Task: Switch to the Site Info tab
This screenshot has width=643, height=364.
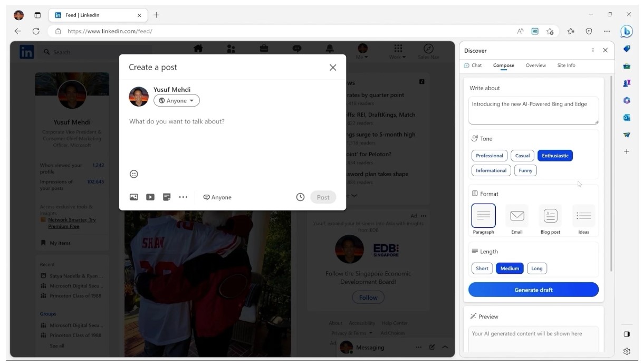Action: tap(567, 65)
